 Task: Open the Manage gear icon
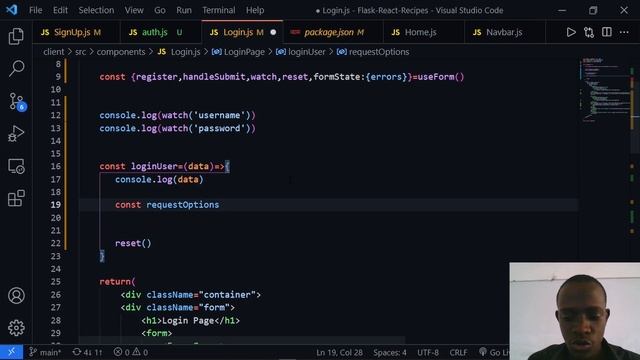point(16,328)
